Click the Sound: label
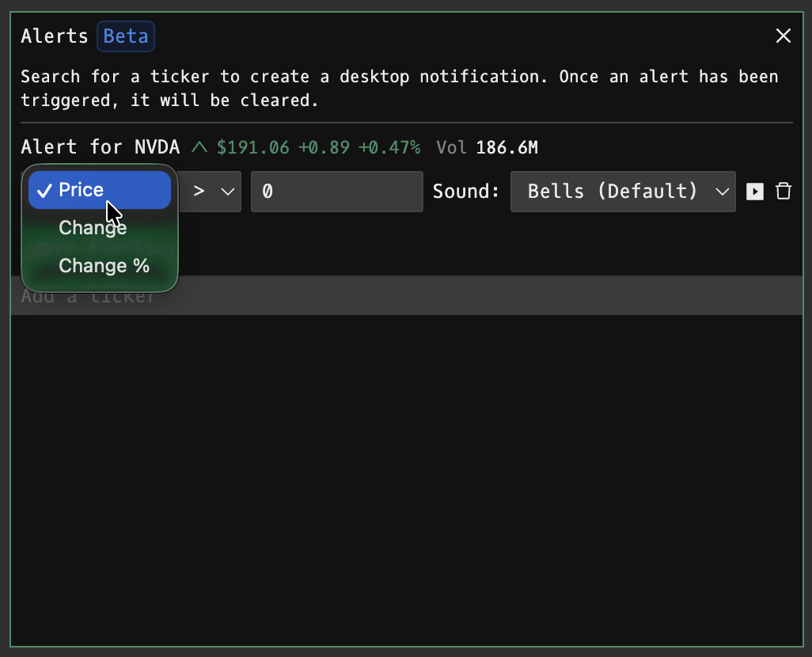 [466, 192]
